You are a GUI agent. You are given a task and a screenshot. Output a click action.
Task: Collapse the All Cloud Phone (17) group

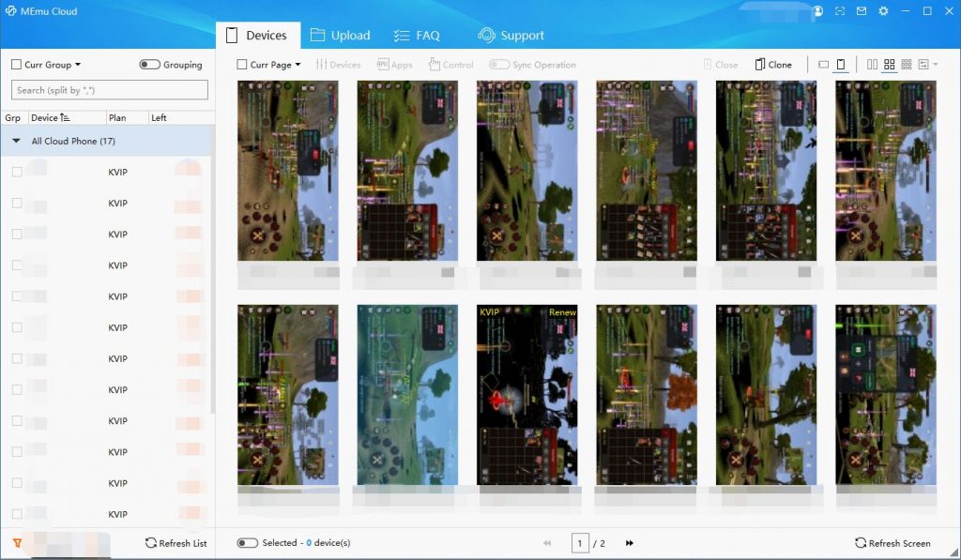click(x=17, y=141)
